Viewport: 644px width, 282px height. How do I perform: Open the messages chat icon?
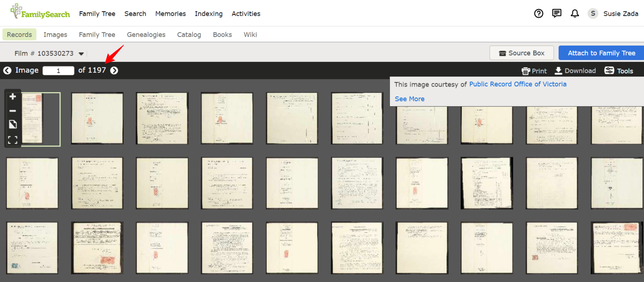coord(557,14)
